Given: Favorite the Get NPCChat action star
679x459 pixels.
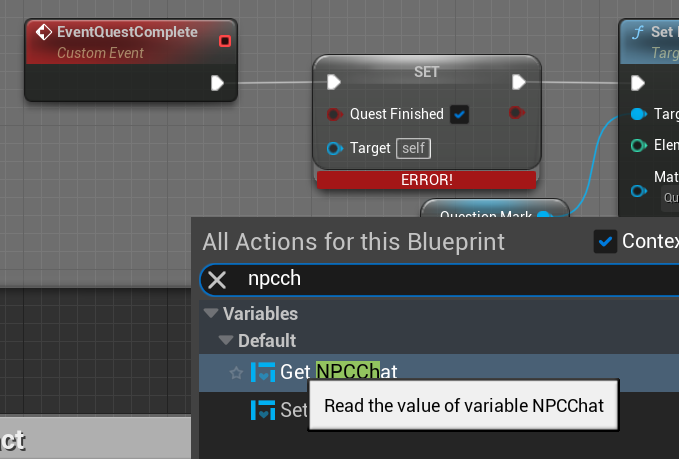Looking at the screenshot, I should 236,373.
